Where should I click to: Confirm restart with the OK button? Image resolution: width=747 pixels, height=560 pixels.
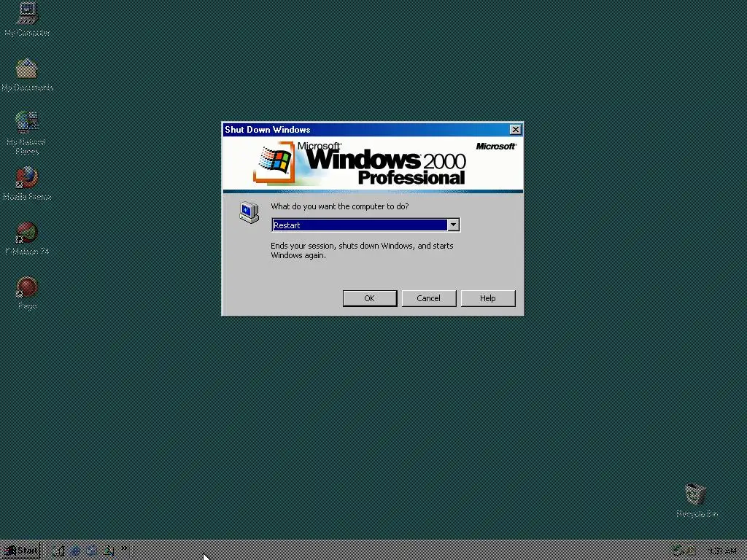370,298
